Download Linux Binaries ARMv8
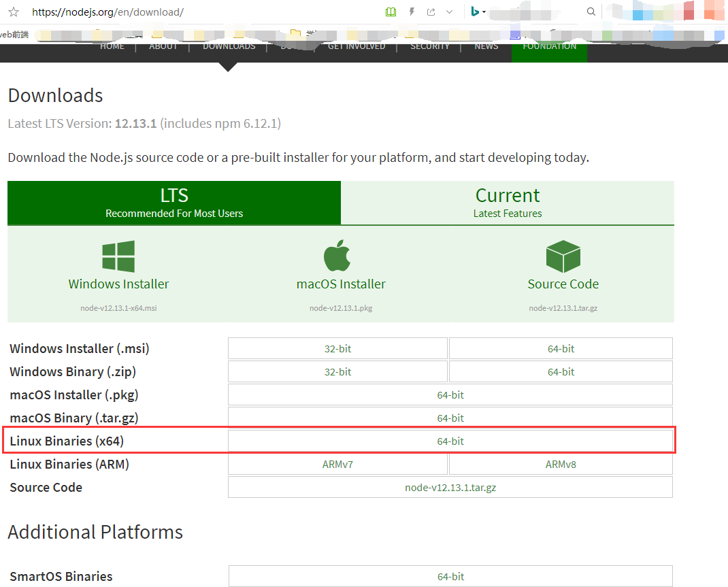The width and height of the screenshot is (728, 587). [561, 464]
